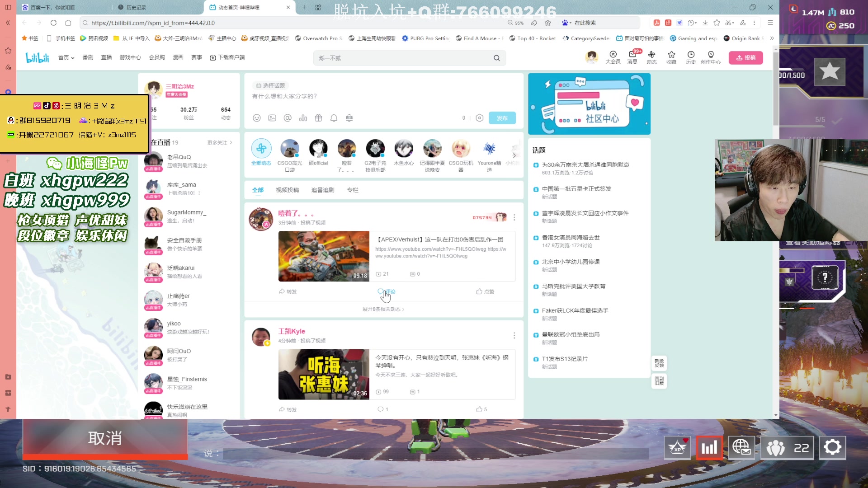This screenshot has height=488, width=868.
Task: Open the 动态 feed icon in header
Action: 651,57
